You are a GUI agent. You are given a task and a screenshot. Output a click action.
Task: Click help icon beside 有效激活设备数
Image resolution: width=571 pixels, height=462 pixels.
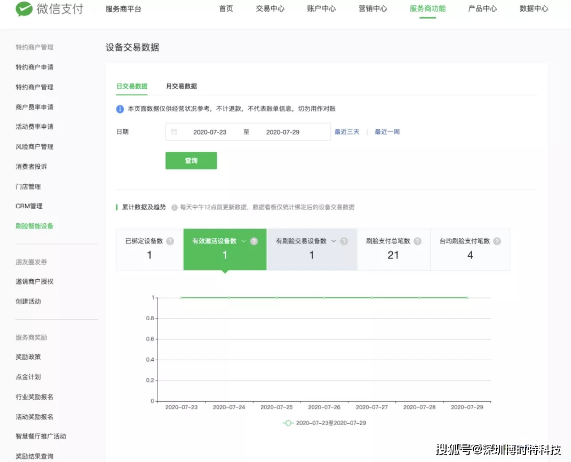coord(254,241)
